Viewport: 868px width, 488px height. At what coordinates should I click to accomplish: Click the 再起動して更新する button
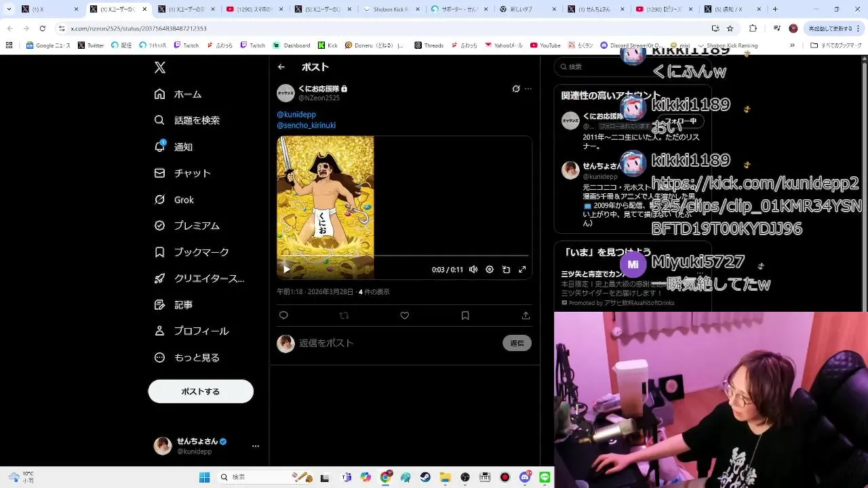pyautogui.click(x=833, y=28)
